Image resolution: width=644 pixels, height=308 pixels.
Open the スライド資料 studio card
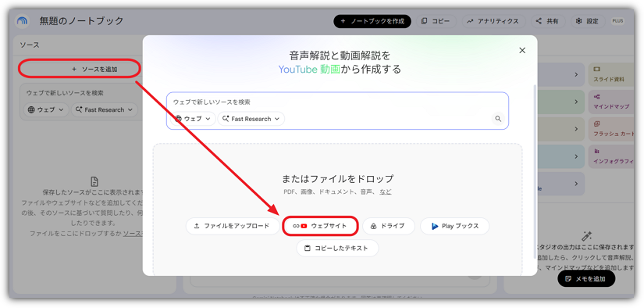(x=611, y=74)
